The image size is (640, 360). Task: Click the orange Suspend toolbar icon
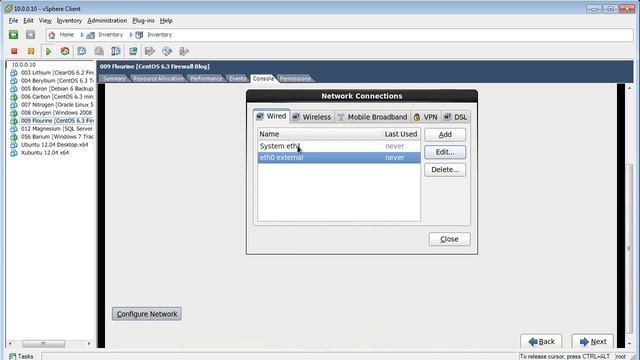click(31, 51)
